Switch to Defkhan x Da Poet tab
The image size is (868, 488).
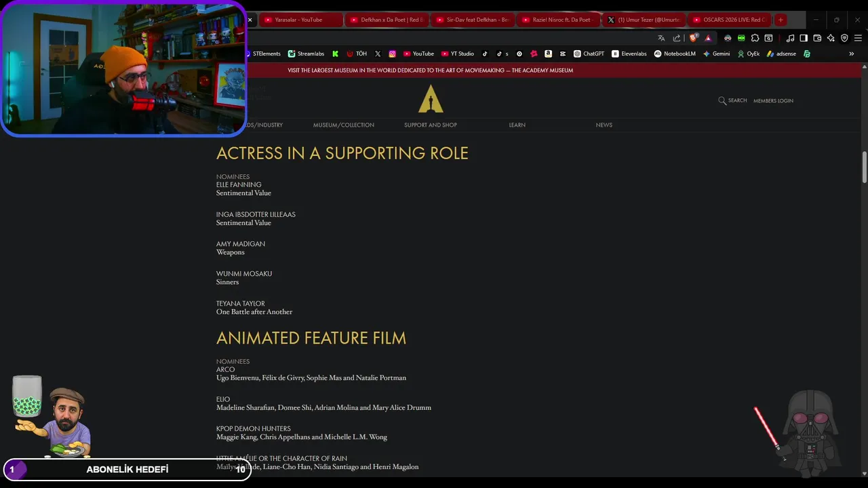tap(387, 20)
